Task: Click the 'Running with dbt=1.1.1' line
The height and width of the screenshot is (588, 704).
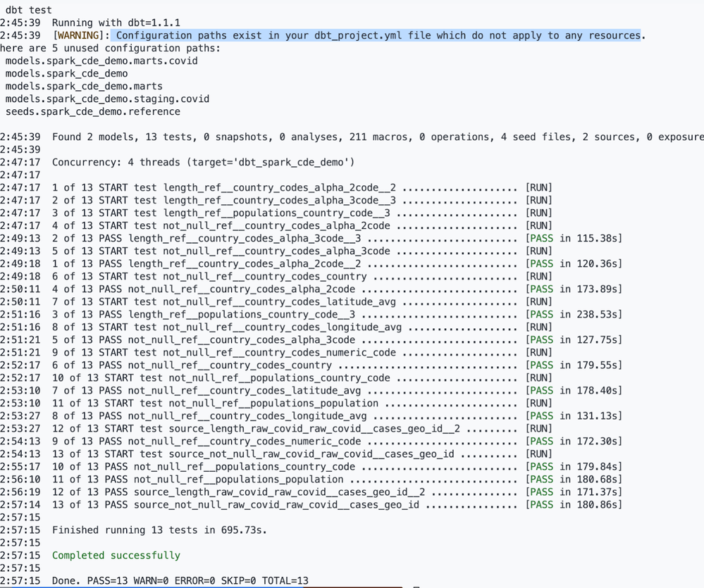Action: [x=116, y=23]
